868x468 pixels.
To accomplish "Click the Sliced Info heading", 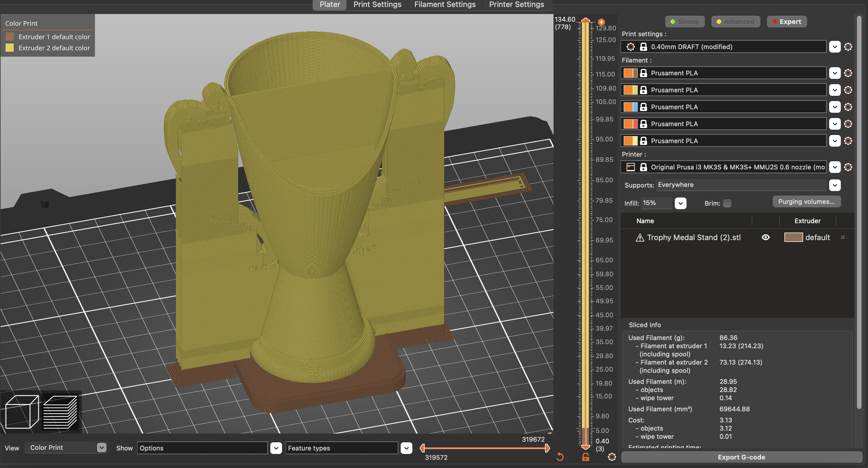I will pyautogui.click(x=645, y=325).
